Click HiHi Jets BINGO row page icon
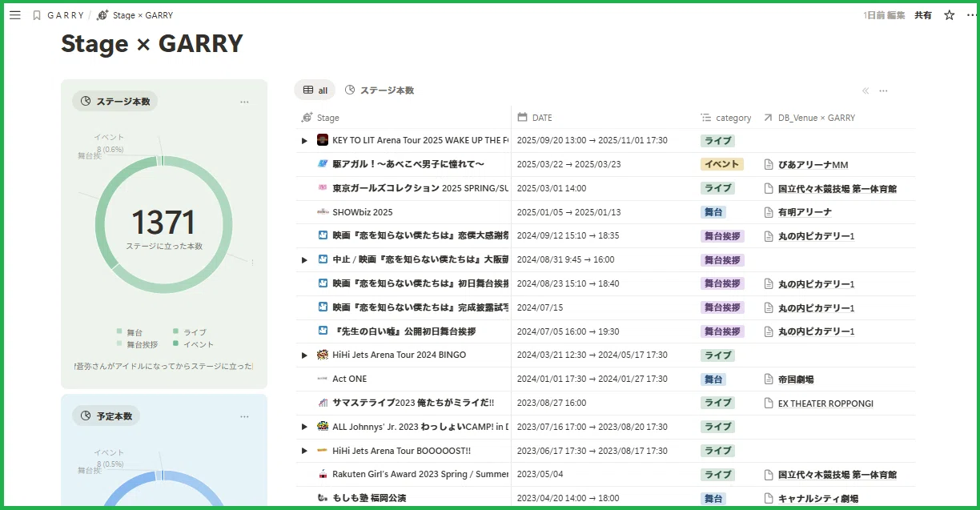The height and width of the screenshot is (510, 980). click(323, 355)
